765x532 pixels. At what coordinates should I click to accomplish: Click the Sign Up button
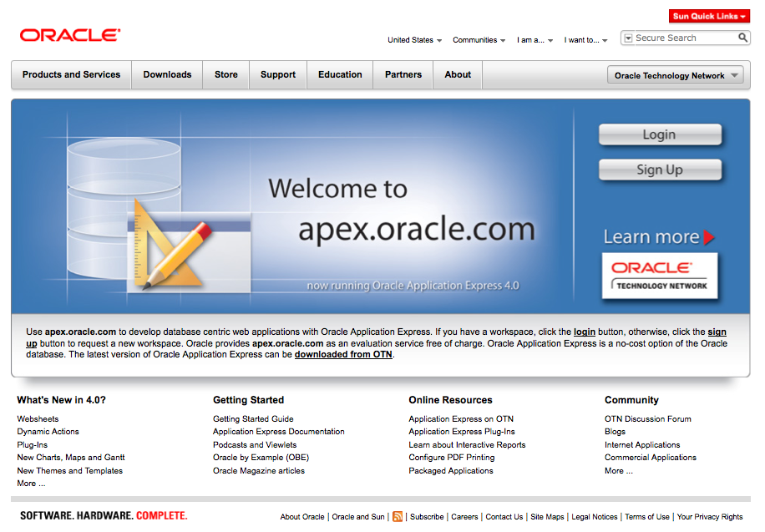tap(660, 170)
